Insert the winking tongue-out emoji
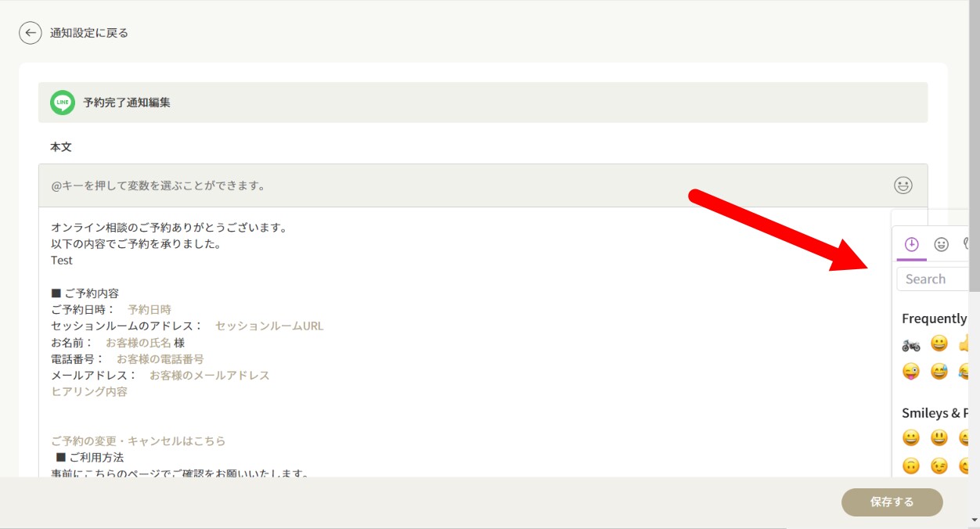 (911, 372)
